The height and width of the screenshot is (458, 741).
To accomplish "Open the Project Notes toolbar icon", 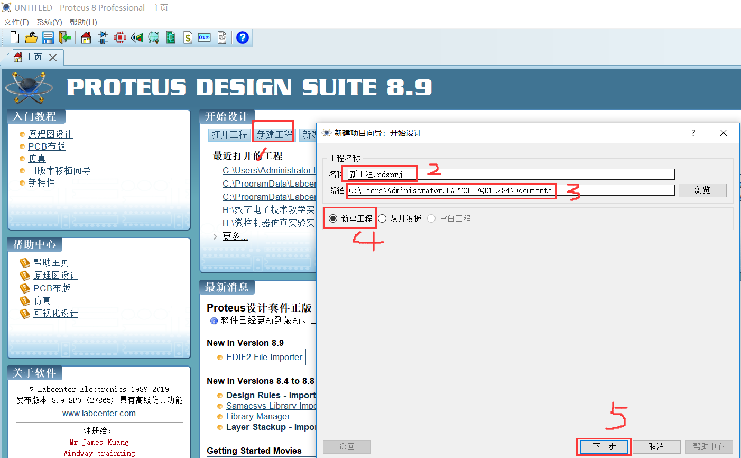I will [x=222, y=37].
